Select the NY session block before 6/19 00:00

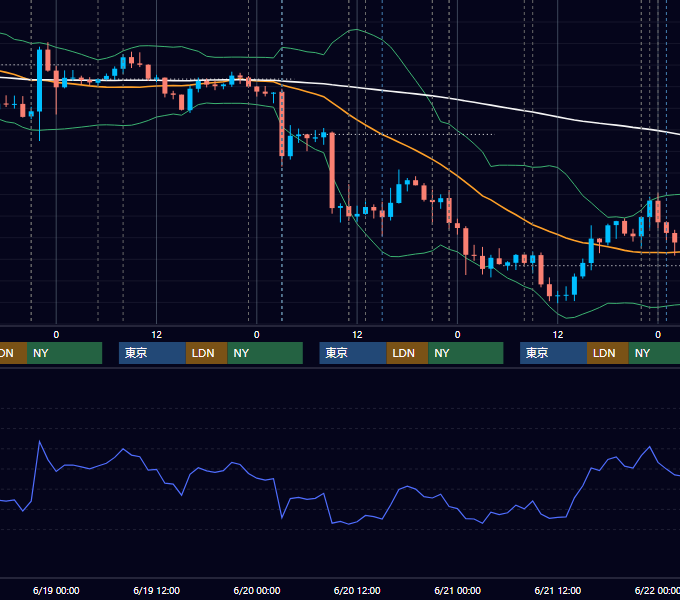tap(64, 353)
